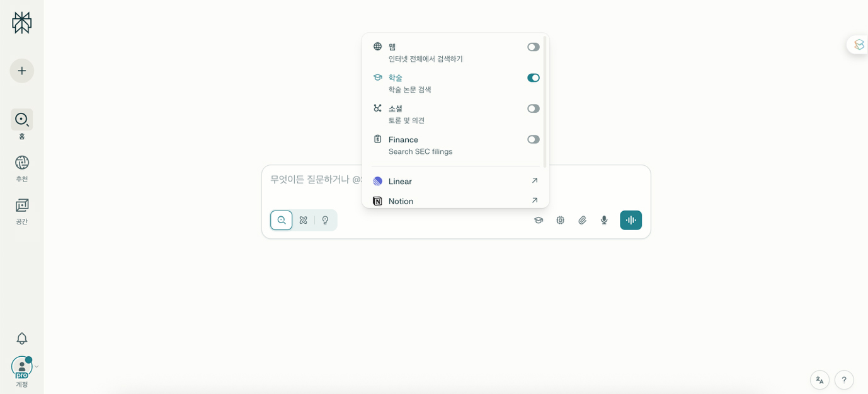Select the Research mode icon
Viewport: 868px width, 394px height.
tap(304, 220)
